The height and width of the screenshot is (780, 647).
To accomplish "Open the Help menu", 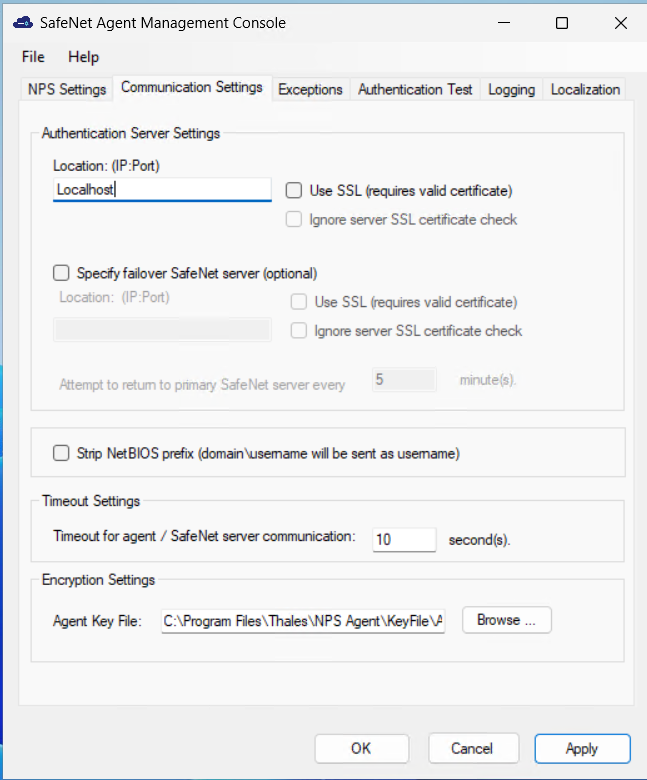I will pyautogui.click(x=84, y=57).
